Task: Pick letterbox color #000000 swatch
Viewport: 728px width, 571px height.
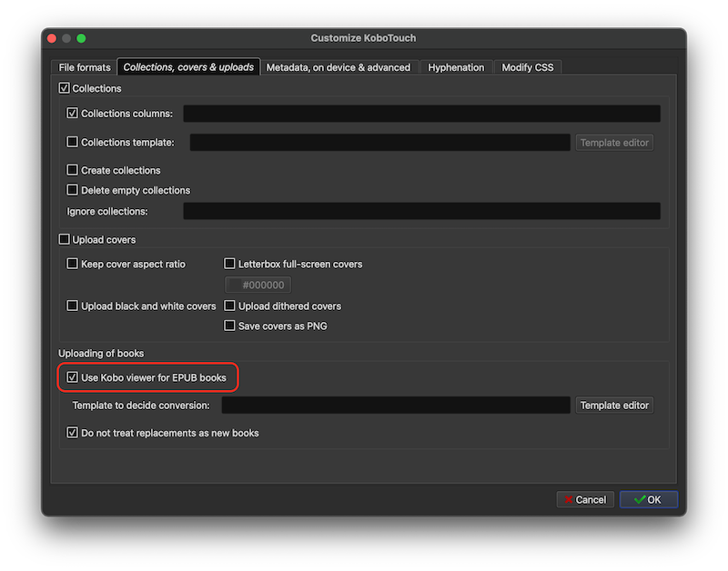Action: 258,285
